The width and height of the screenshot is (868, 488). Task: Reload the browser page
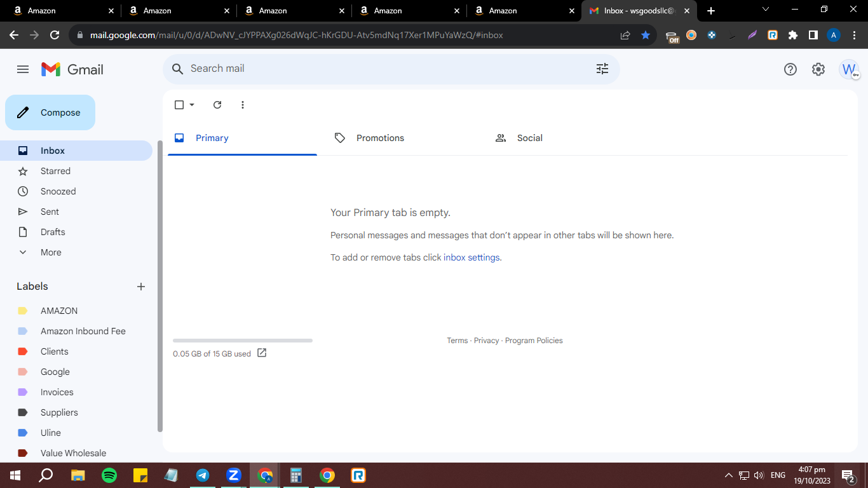point(55,35)
